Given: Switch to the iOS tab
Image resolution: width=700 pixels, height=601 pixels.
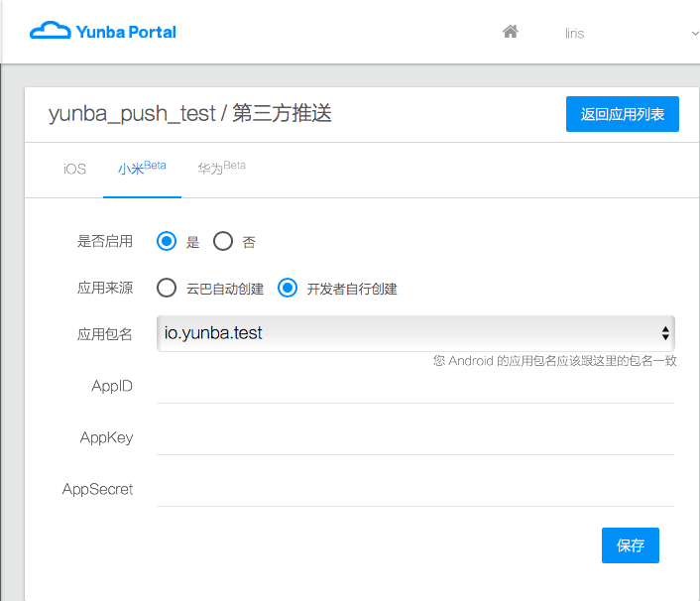Looking at the screenshot, I should 74,170.
